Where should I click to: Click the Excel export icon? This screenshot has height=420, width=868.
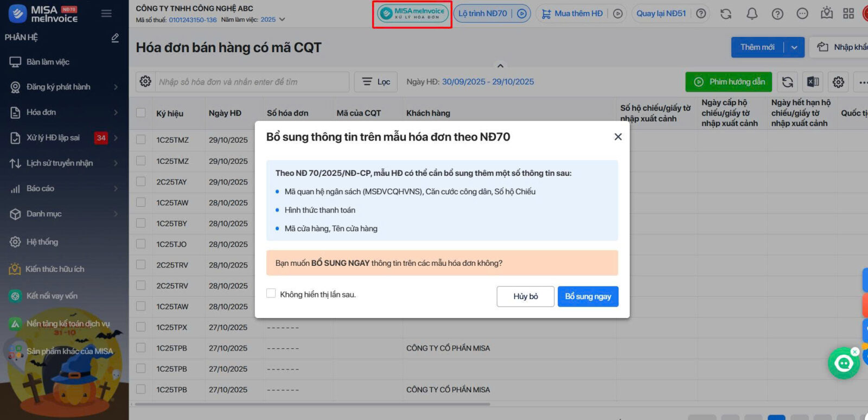[813, 82]
